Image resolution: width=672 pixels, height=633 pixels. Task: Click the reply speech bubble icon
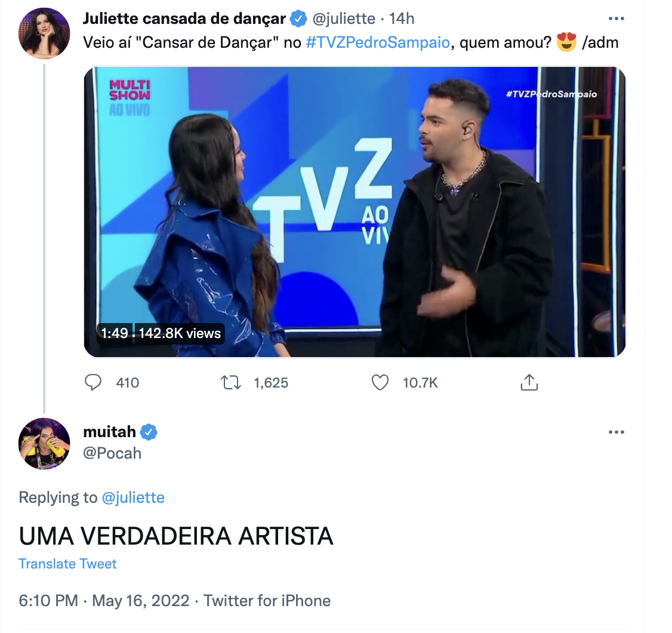click(x=93, y=382)
